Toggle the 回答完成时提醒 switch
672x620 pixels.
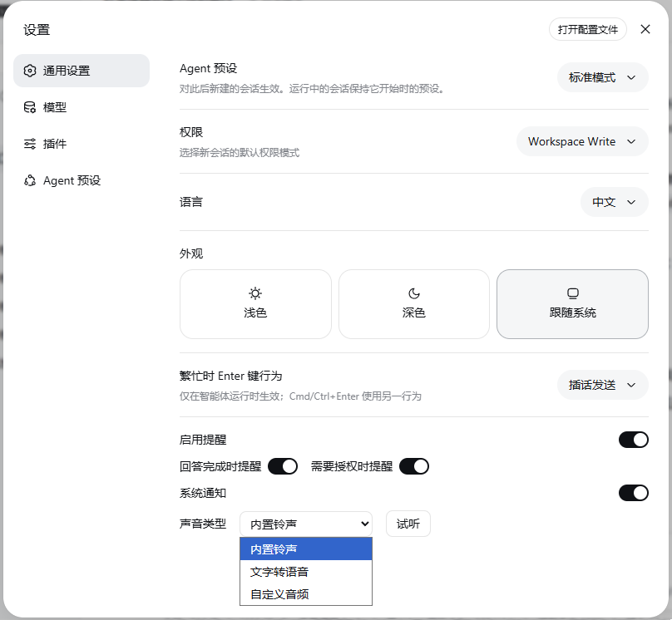(x=283, y=466)
